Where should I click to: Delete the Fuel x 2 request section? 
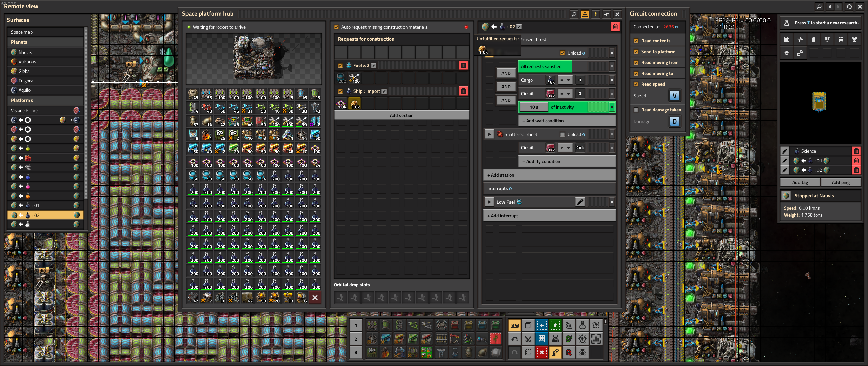click(463, 65)
